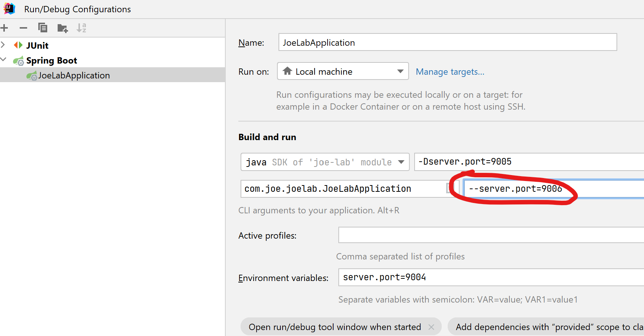Click the Active profiles input field
The width and height of the screenshot is (644, 336).
(491, 235)
